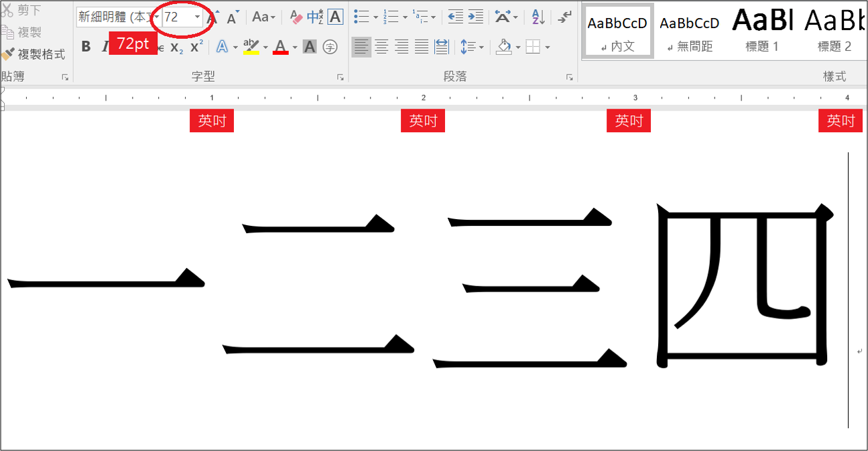Image resolution: width=868 pixels, height=451 pixels.
Task: Apply the 標題 1 heading style
Action: click(x=762, y=31)
